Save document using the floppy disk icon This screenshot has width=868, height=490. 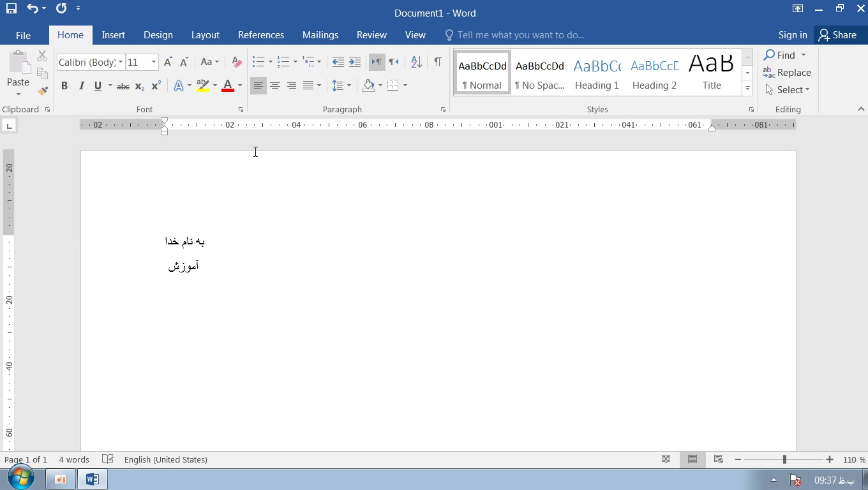(x=11, y=8)
